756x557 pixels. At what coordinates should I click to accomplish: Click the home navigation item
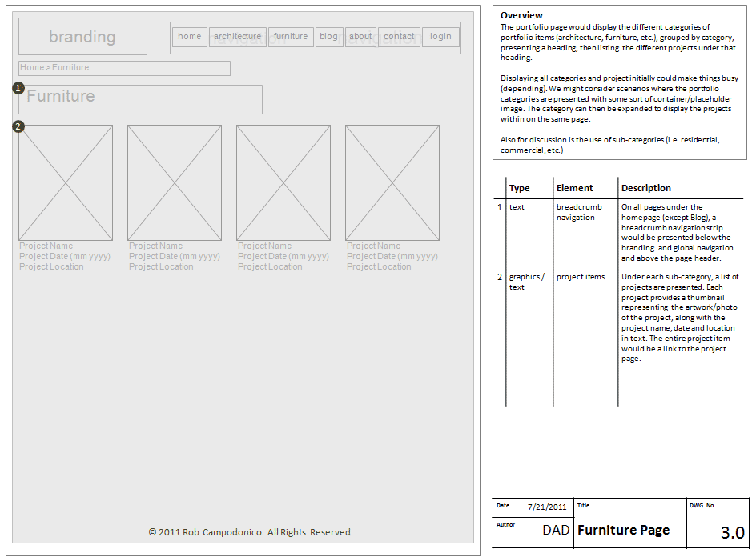pos(190,37)
